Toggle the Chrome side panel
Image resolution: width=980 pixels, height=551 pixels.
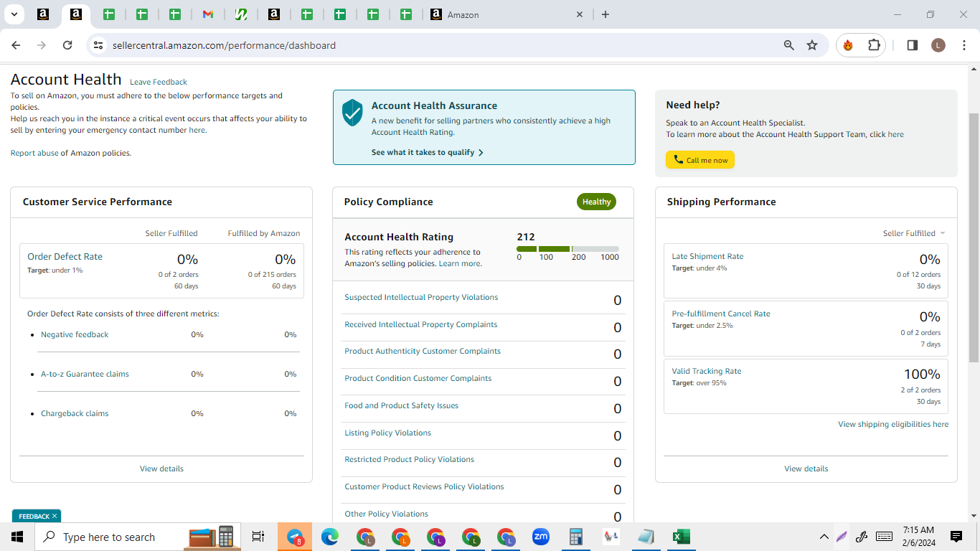(913, 45)
